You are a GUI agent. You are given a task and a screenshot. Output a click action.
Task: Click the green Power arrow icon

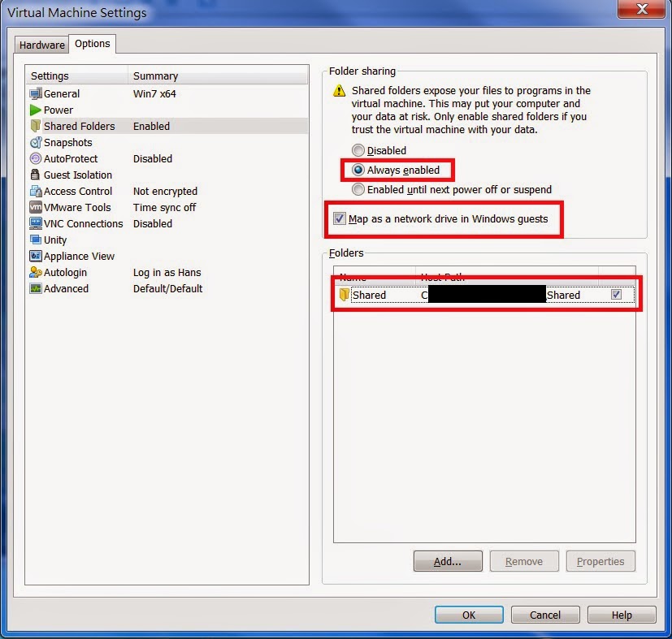(36, 110)
